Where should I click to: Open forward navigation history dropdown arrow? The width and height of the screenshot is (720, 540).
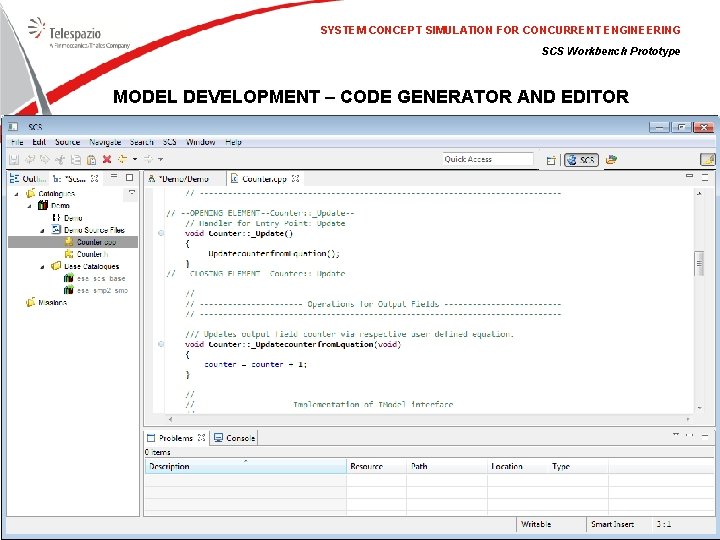coord(161,159)
